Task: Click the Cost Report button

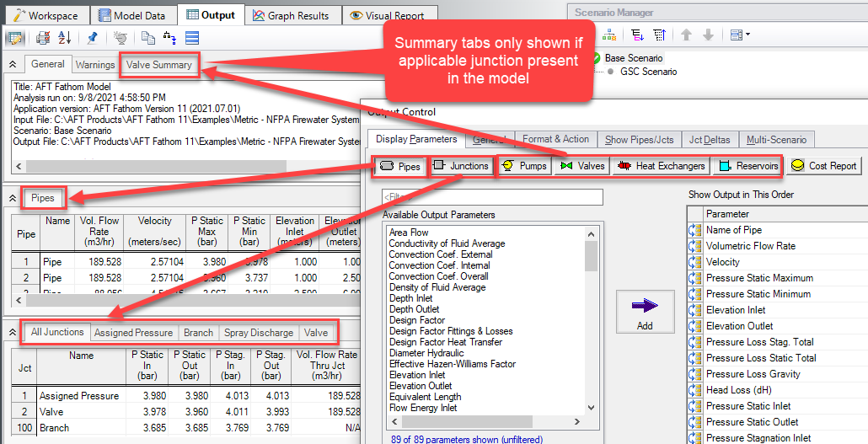Action: pos(823,165)
